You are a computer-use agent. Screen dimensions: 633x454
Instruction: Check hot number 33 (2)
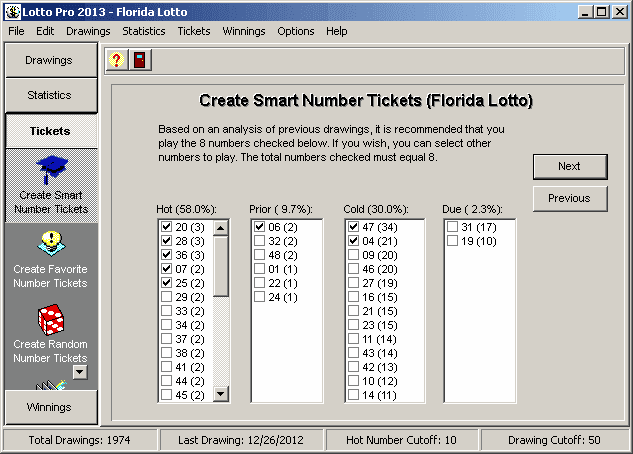pyautogui.click(x=166, y=311)
